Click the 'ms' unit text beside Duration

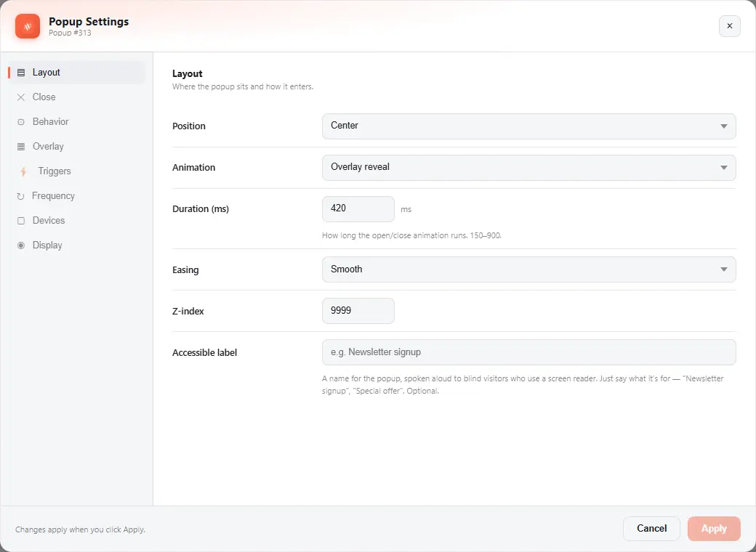pos(406,209)
